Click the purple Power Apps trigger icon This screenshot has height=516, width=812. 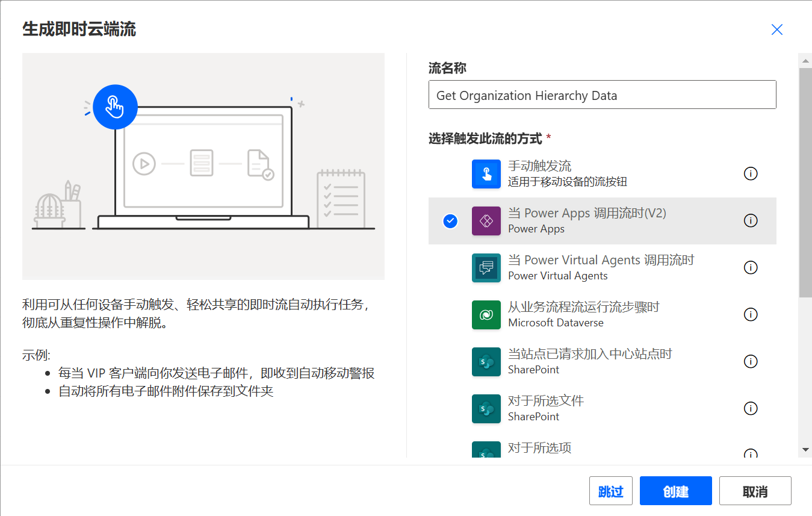[x=486, y=221]
